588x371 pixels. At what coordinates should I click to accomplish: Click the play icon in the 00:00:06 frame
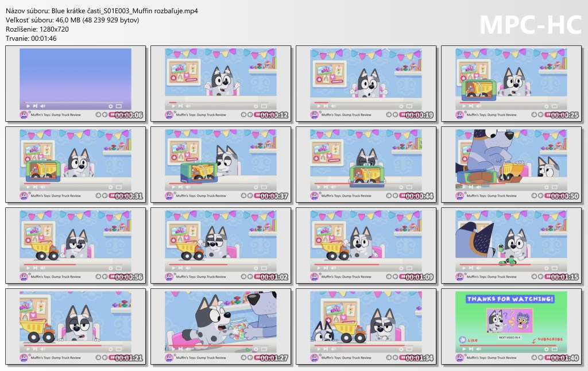[x=27, y=106]
